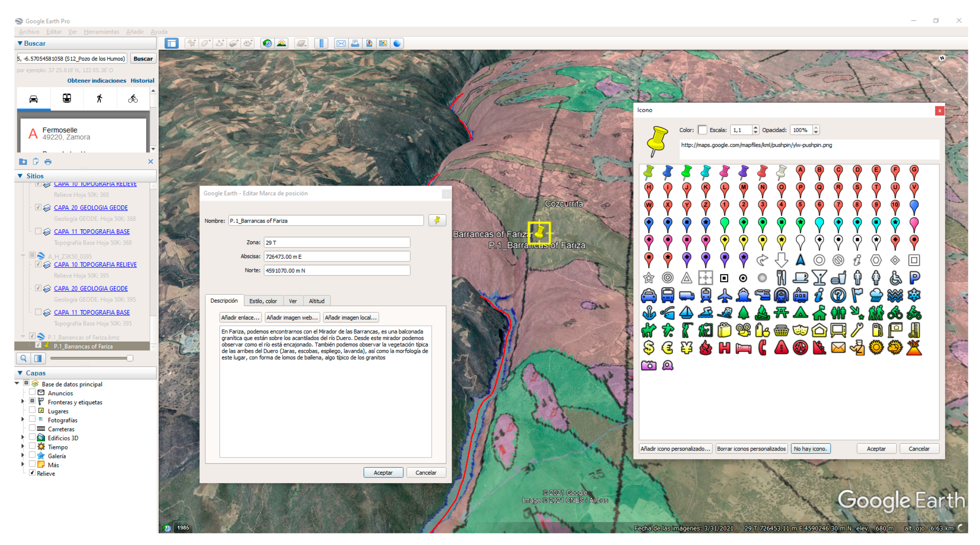Click the No hay icono button

810,448
